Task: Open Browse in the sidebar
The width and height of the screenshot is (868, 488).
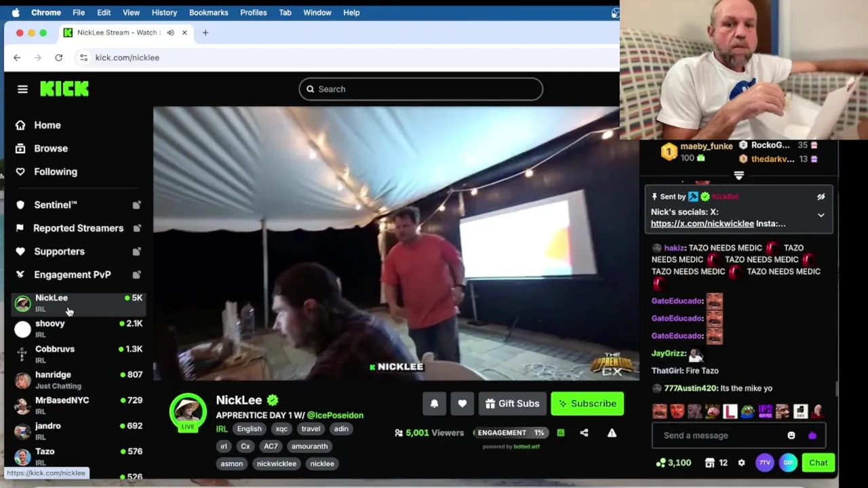Action: coord(51,148)
